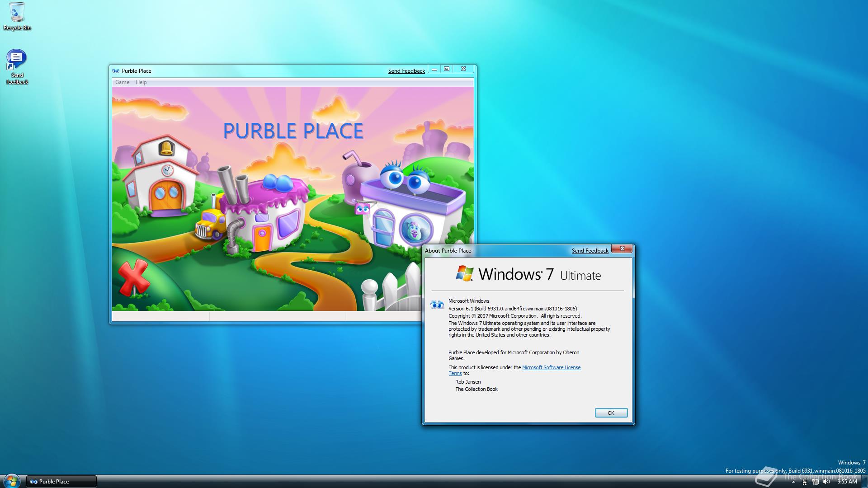This screenshot has width=868, height=488.
Task: Open the Game menu
Action: click(x=122, y=82)
